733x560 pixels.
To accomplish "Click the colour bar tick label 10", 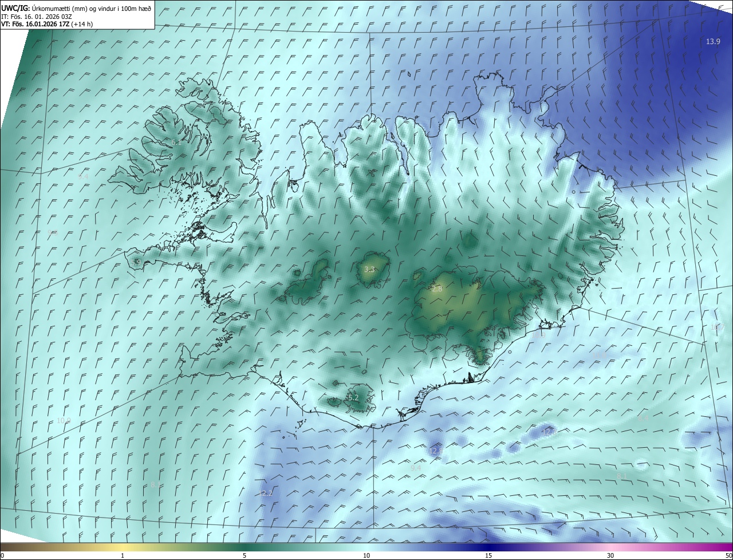I will (366, 555).
